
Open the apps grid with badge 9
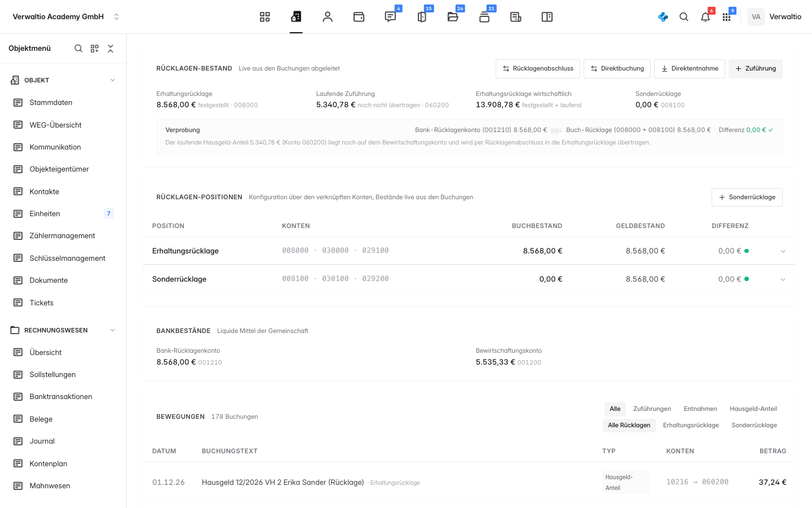[726, 17]
